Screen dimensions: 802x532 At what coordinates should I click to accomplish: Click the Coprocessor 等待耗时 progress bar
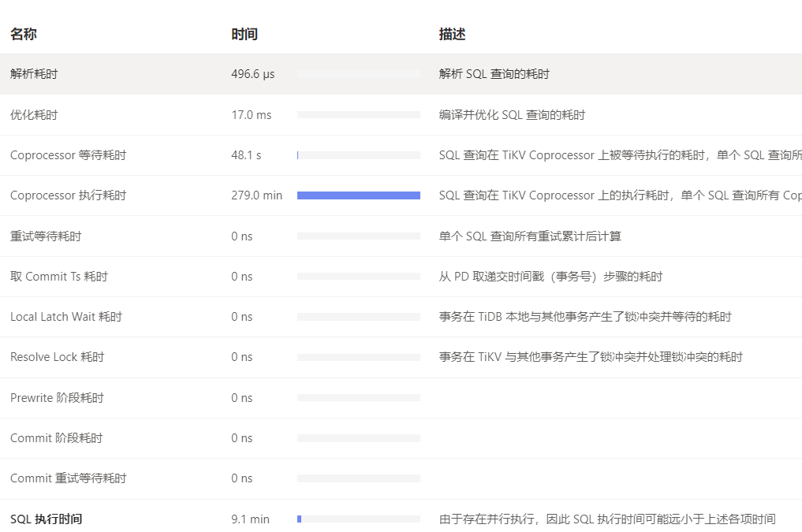[x=358, y=155]
